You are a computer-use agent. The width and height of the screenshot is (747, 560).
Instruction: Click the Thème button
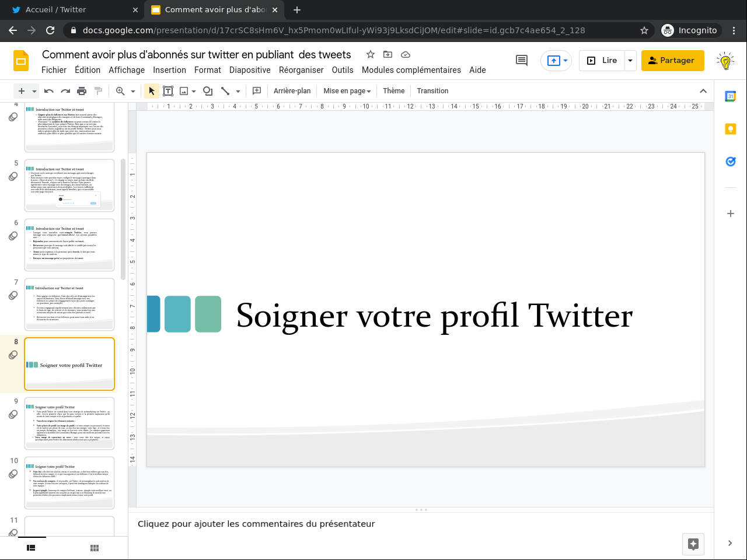pyautogui.click(x=394, y=91)
